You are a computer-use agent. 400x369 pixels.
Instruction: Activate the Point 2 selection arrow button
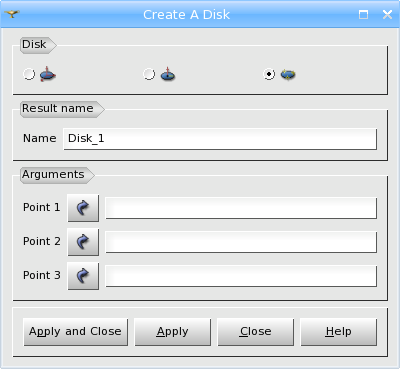point(83,242)
